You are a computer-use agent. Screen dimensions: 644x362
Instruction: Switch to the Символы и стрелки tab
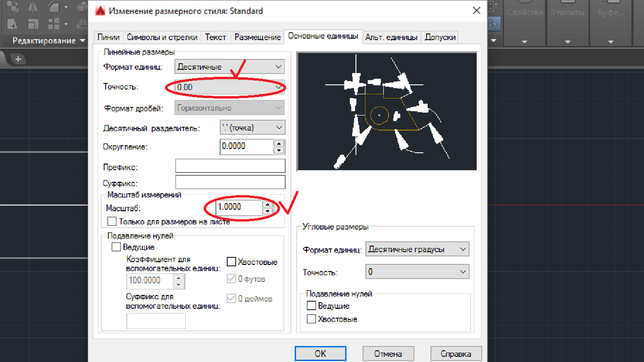click(x=162, y=37)
